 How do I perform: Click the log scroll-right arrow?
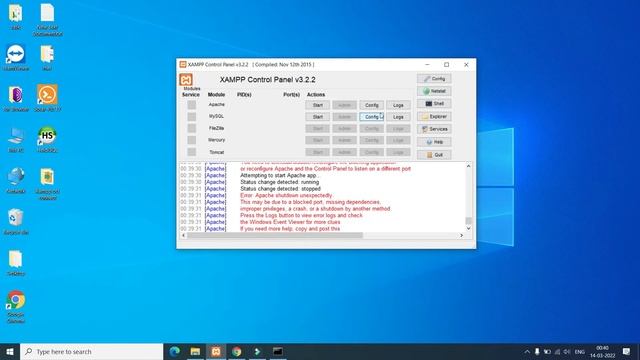462,235
